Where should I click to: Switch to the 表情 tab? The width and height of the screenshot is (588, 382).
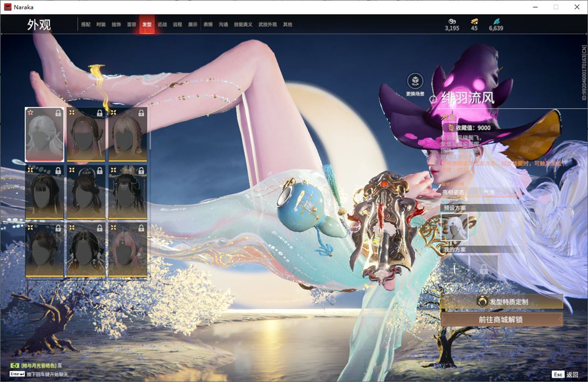[208, 24]
